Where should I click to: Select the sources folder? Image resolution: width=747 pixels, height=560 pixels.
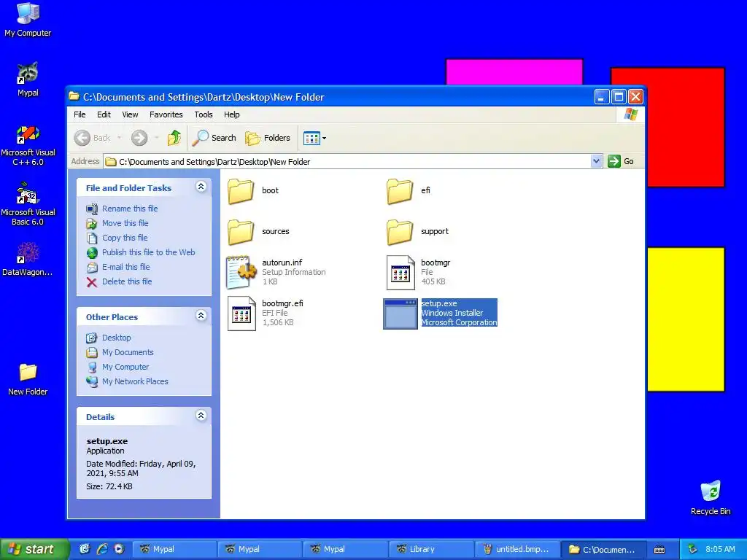click(x=240, y=232)
